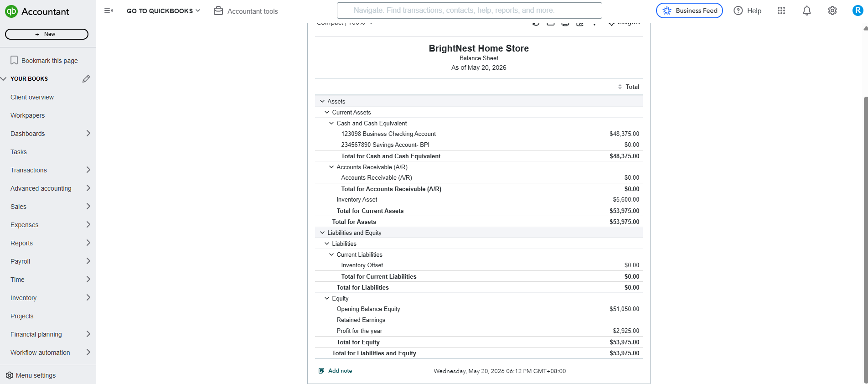Viewport: 868px width, 384px height.
Task: Open the Inventory Asset amount $5,600.00
Action: (x=626, y=200)
